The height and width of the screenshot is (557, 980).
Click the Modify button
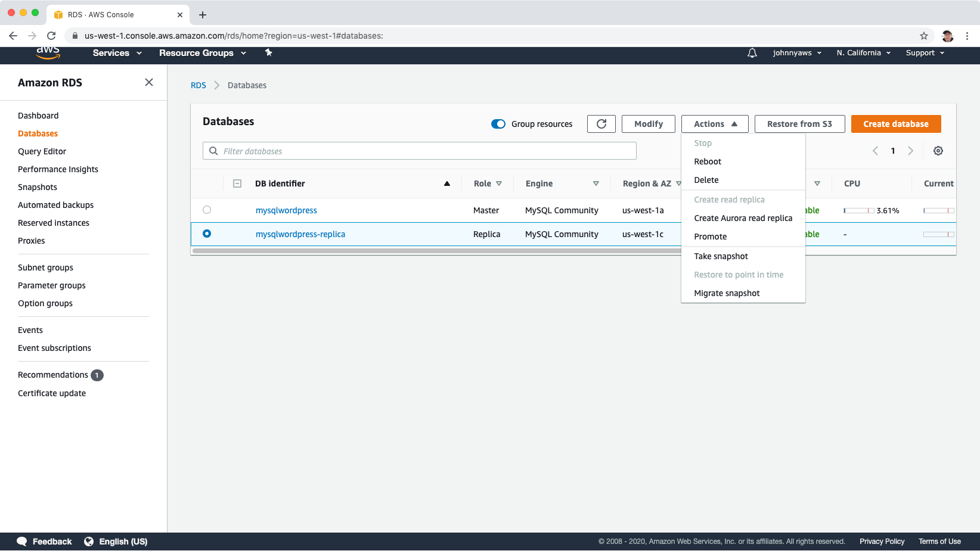(x=649, y=124)
